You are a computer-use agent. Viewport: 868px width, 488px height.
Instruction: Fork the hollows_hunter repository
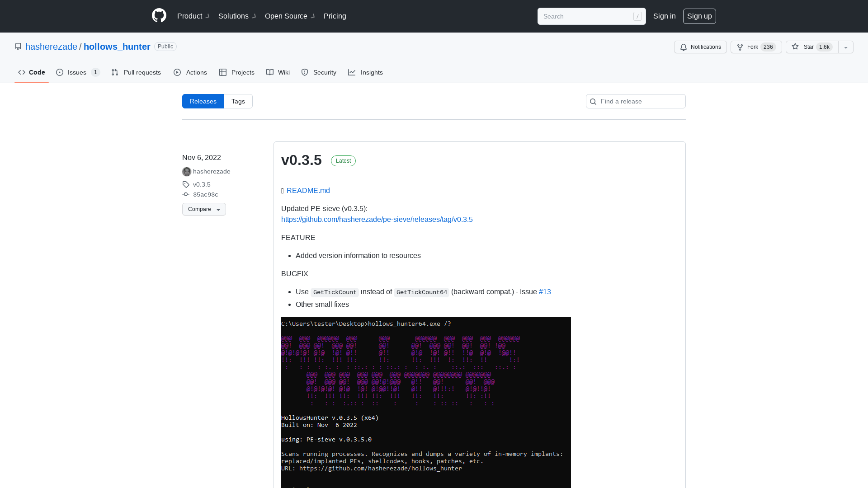click(x=756, y=47)
